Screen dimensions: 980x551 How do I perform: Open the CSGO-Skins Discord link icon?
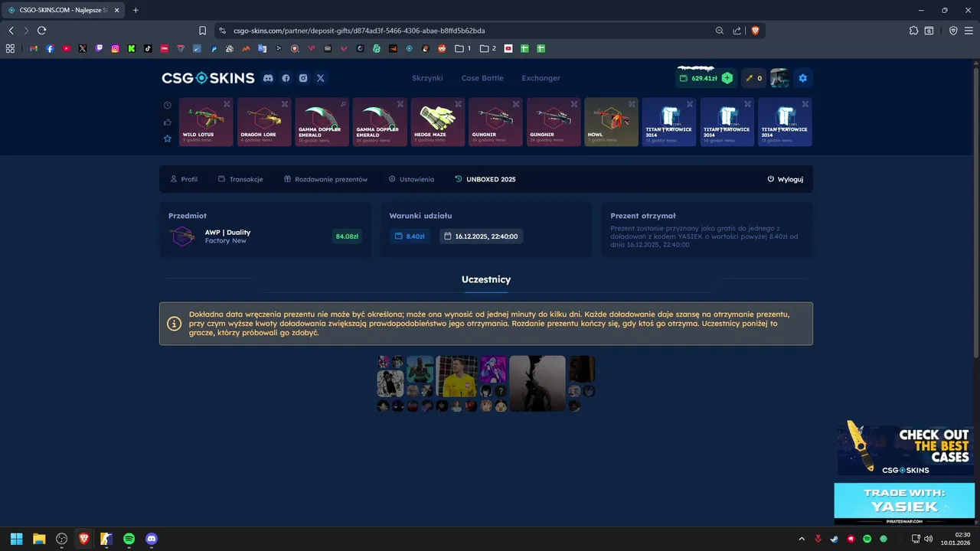pyautogui.click(x=268, y=78)
